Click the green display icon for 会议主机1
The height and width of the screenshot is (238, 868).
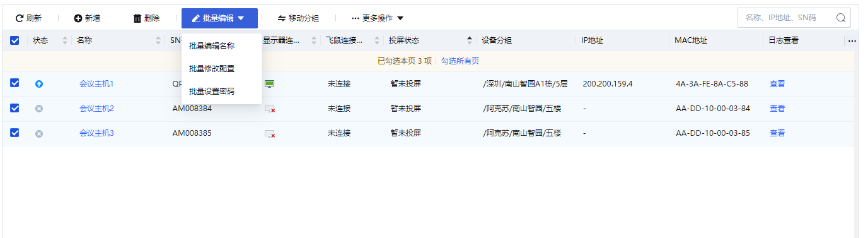(269, 83)
